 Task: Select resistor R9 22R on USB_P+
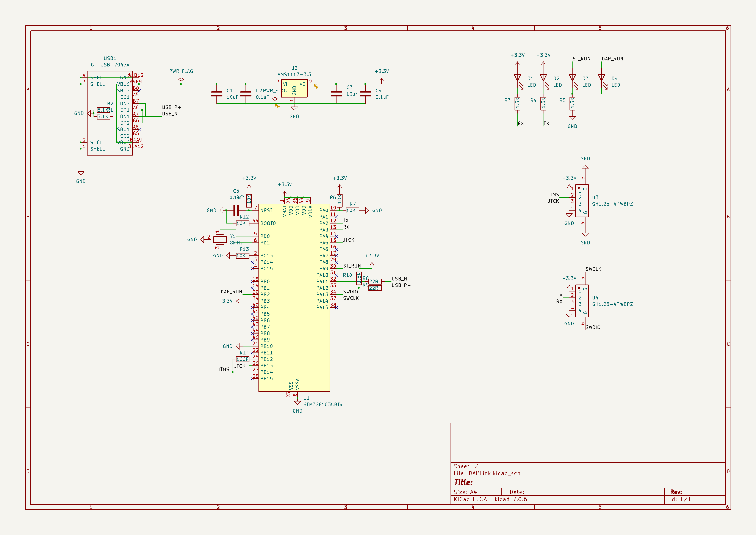pyautogui.click(x=375, y=288)
